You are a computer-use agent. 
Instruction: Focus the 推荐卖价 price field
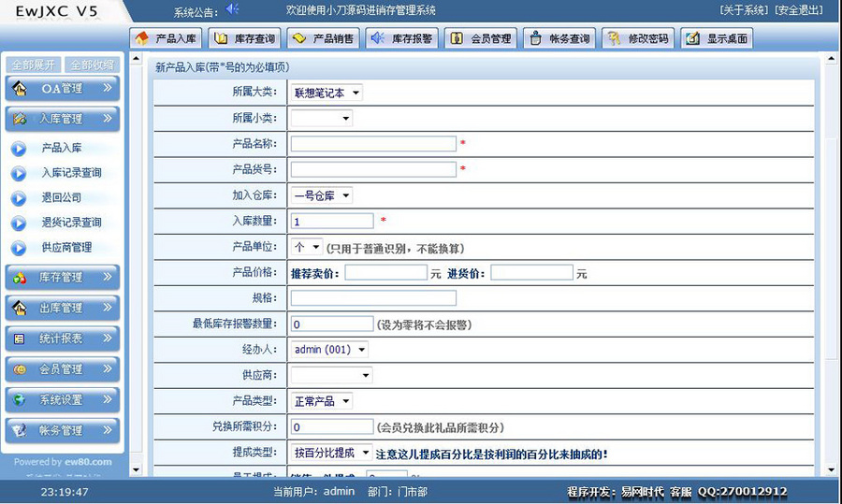386,273
